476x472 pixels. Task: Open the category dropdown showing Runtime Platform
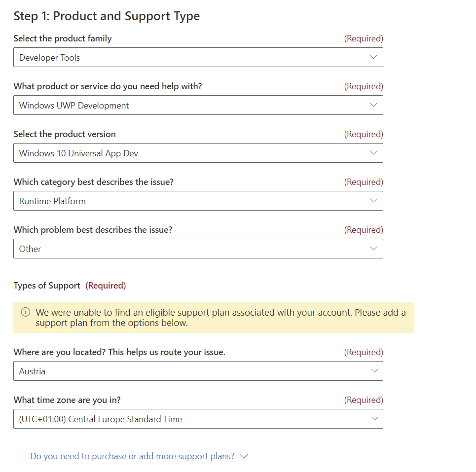197,201
